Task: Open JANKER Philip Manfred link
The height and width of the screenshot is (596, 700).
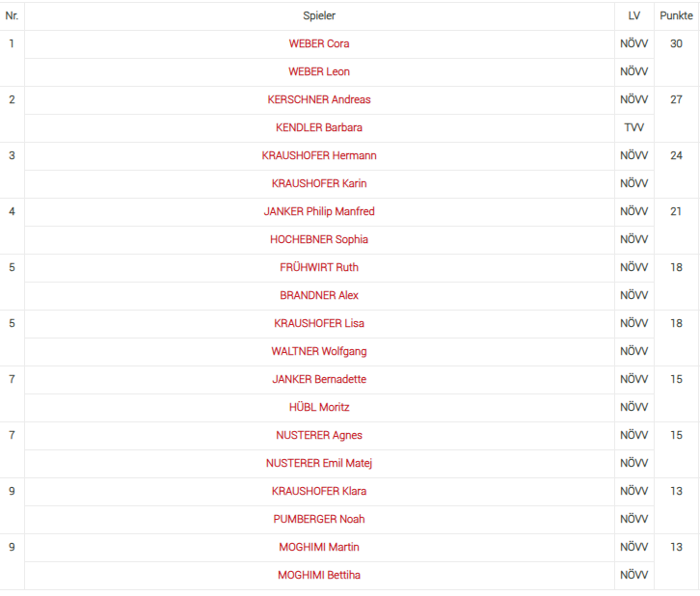Action: (x=319, y=211)
